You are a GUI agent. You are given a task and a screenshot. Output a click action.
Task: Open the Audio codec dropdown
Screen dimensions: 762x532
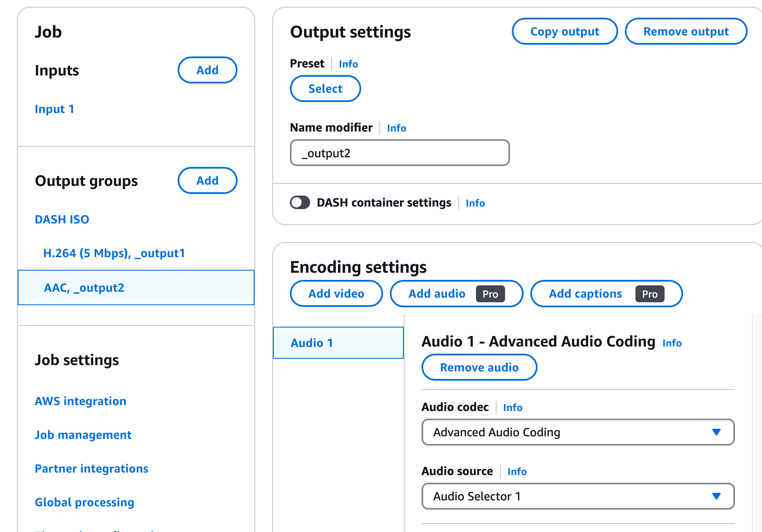578,432
